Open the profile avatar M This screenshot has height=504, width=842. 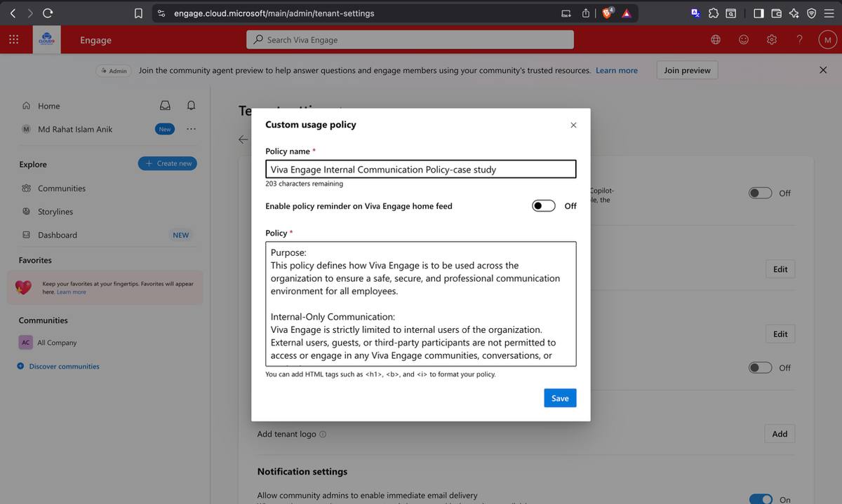pyautogui.click(x=827, y=40)
